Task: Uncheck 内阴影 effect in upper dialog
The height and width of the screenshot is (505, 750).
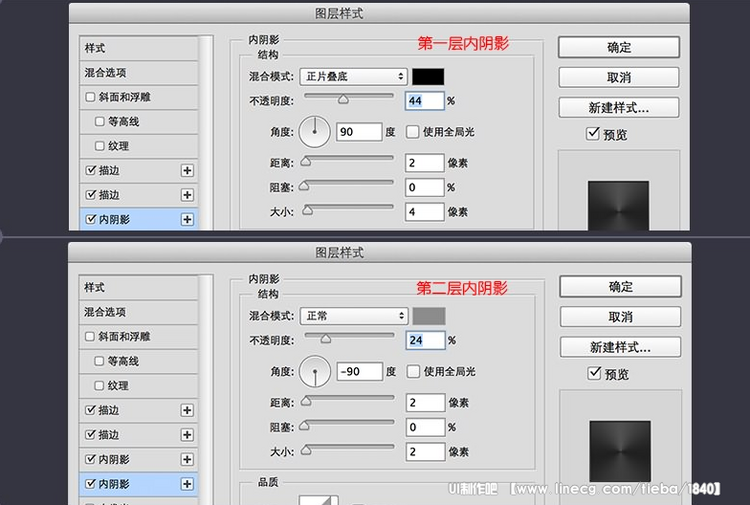Action: pyautogui.click(x=90, y=219)
